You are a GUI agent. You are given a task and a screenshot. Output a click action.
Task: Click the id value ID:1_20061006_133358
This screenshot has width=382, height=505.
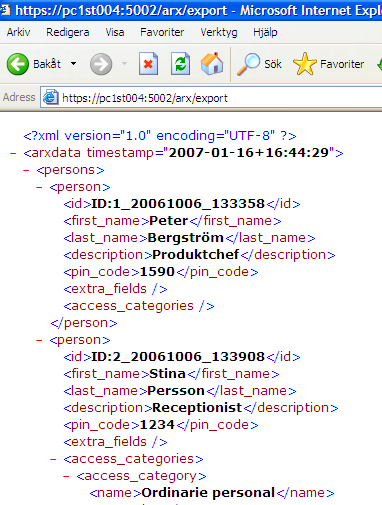178,204
